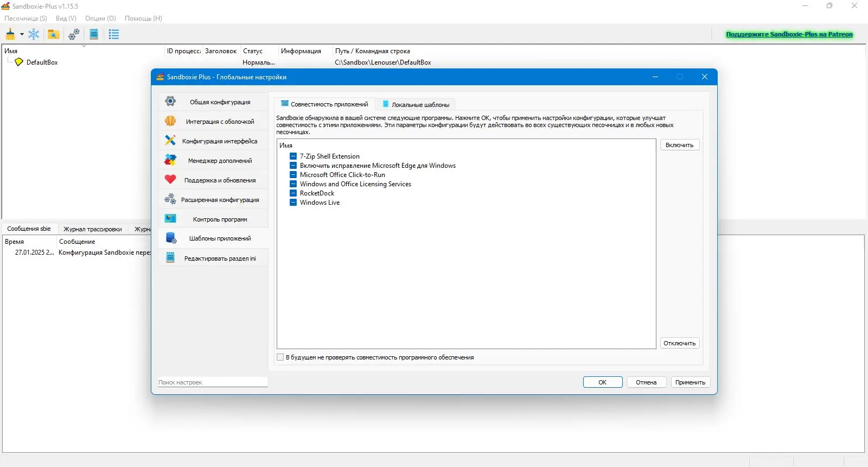This screenshot has width=868, height=467.
Task: Click the broom cleanup icon in main toolbar
Action: 10,34
